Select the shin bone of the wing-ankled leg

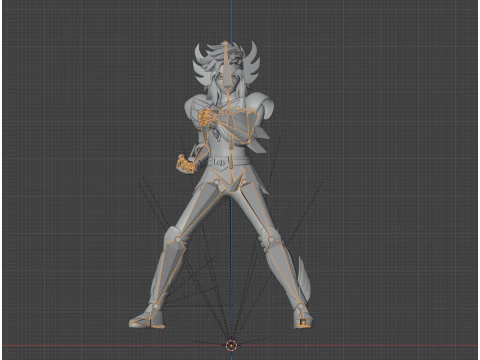(x=285, y=273)
